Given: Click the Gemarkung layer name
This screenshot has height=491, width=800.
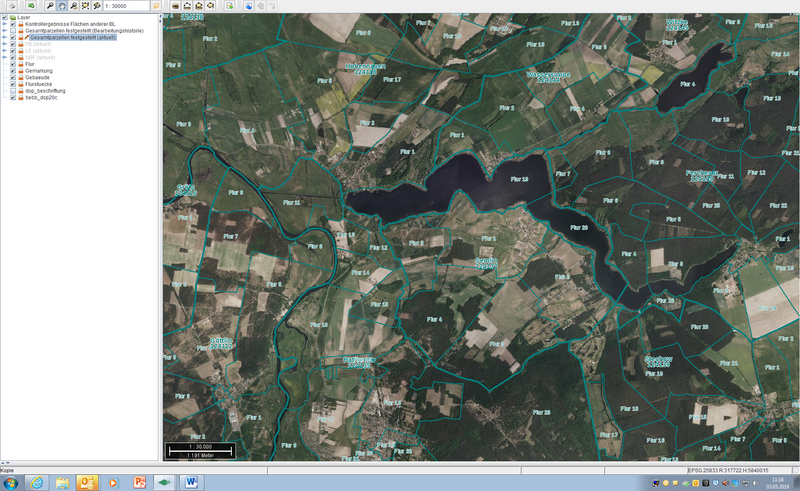Looking at the screenshot, I should [39, 71].
